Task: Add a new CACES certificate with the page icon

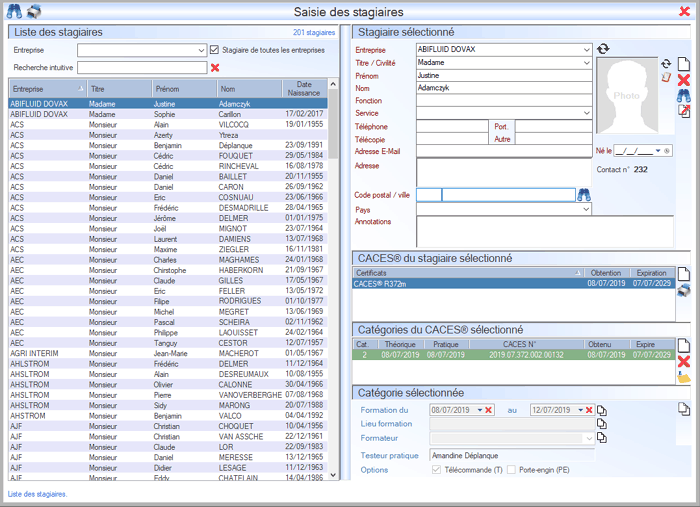Action: click(x=684, y=274)
